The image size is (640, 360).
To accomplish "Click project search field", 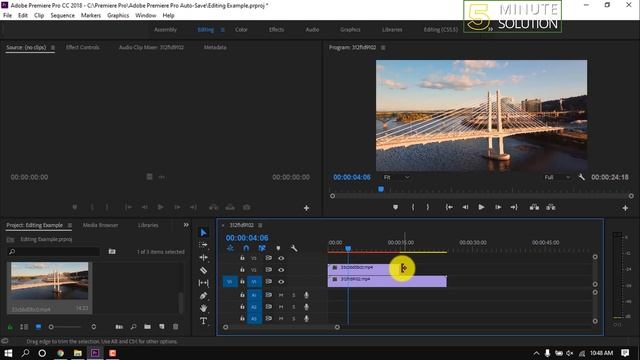I will coord(53,252).
